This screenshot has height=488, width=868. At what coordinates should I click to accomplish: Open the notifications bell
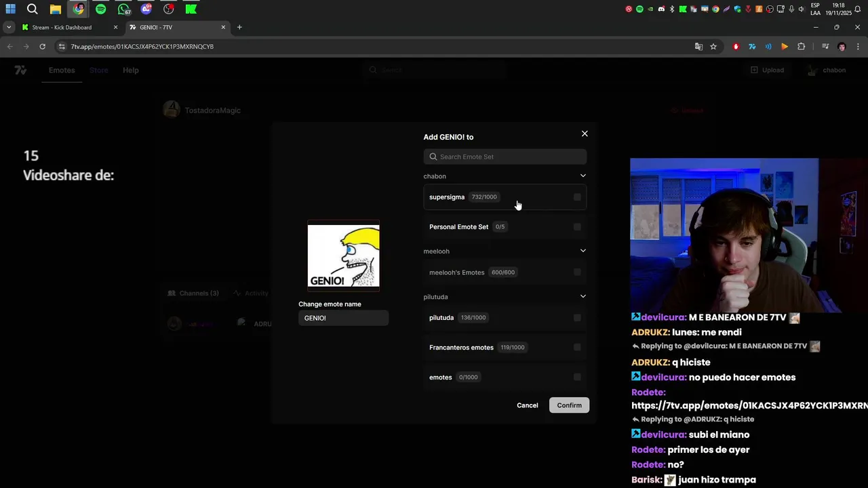click(x=858, y=9)
